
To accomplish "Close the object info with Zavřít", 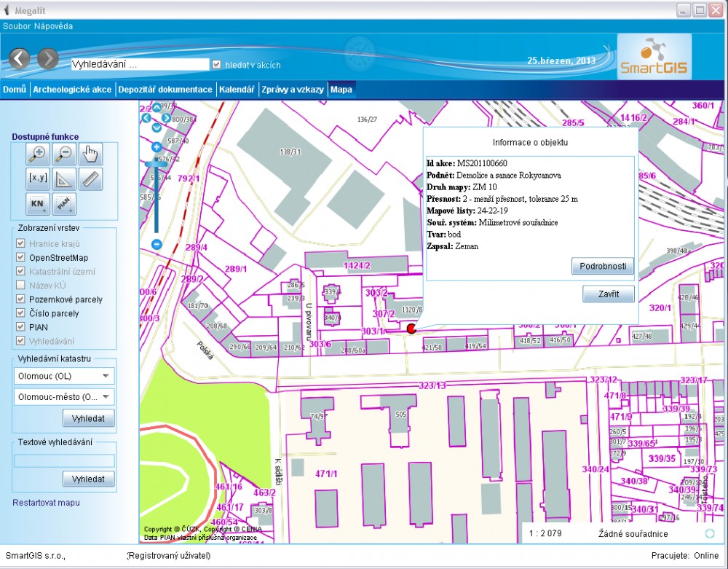I will click(x=609, y=294).
